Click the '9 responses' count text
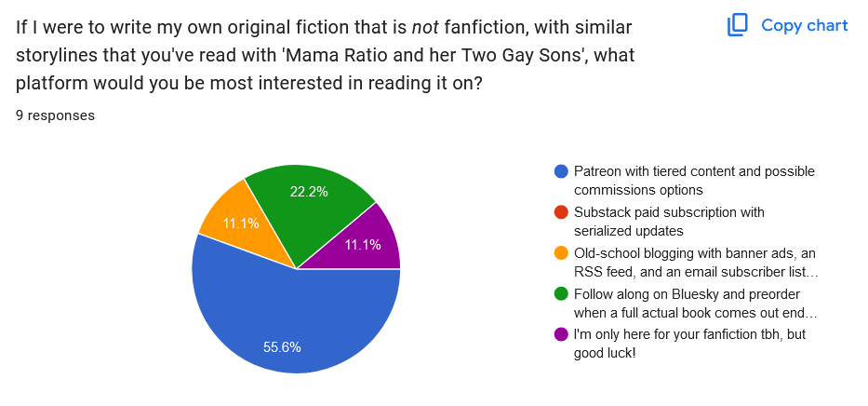Image resolution: width=868 pixels, height=406 pixels. point(55,115)
